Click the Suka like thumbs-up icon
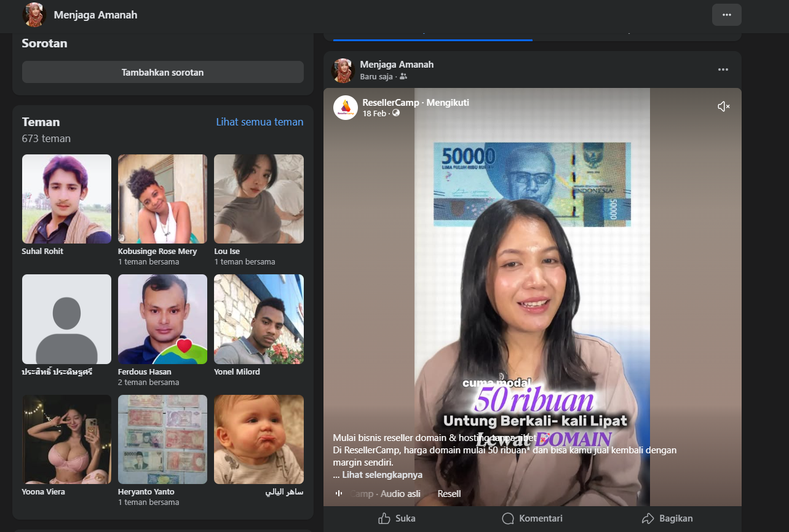This screenshot has height=532, width=789. click(x=384, y=518)
